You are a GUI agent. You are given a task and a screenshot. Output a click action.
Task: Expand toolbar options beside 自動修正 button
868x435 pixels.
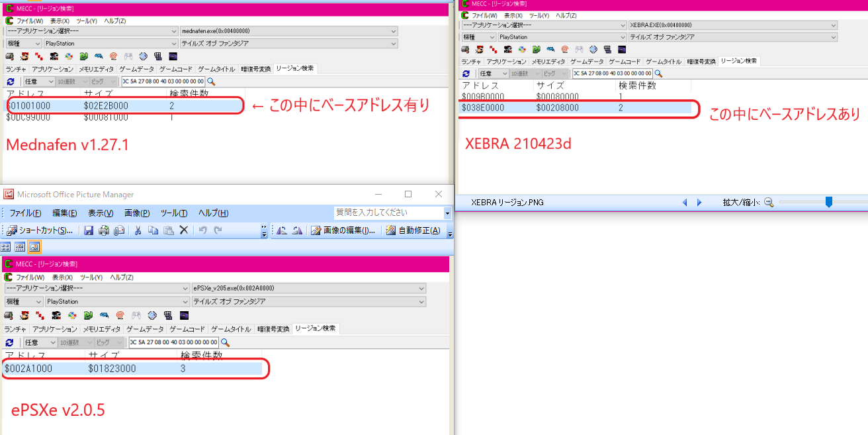449,231
